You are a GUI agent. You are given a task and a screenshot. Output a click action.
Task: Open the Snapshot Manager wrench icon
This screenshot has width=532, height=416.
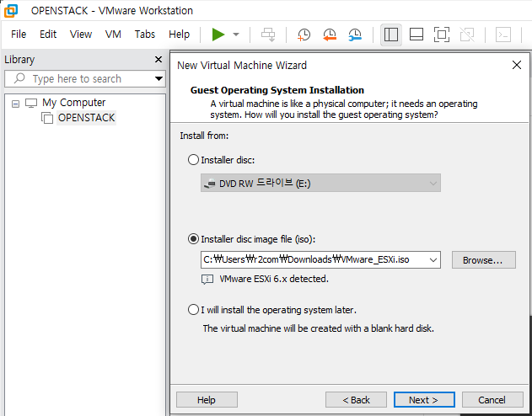point(355,35)
